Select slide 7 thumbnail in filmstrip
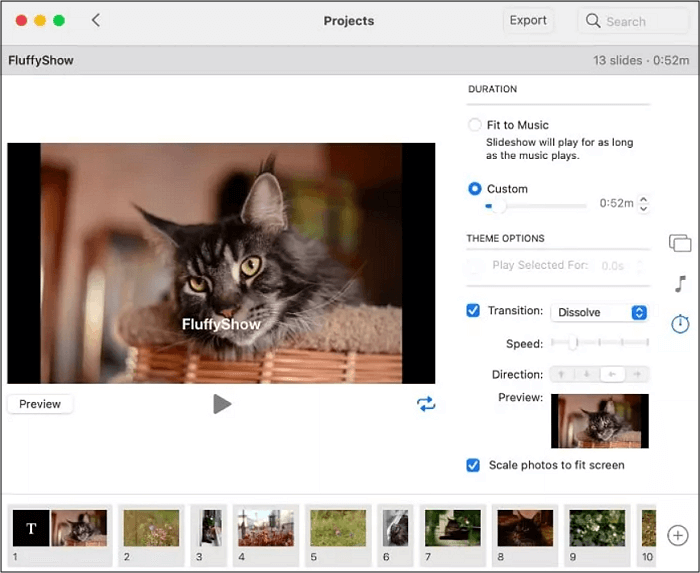This screenshot has height=573, width=700. coord(453,528)
